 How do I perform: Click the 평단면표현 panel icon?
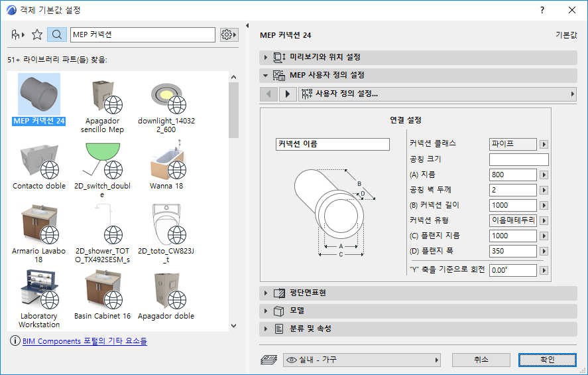pyautogui.click(x=279, y=293)
